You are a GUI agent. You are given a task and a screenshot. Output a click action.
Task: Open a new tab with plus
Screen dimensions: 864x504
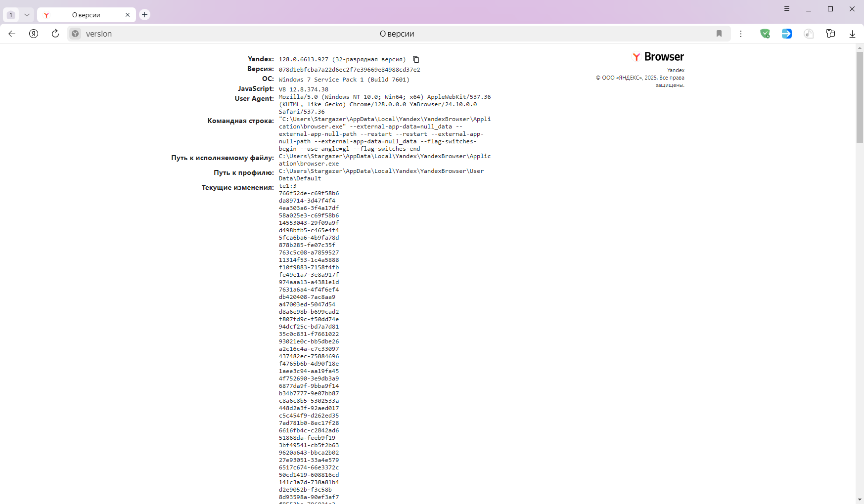pos(144,15)
